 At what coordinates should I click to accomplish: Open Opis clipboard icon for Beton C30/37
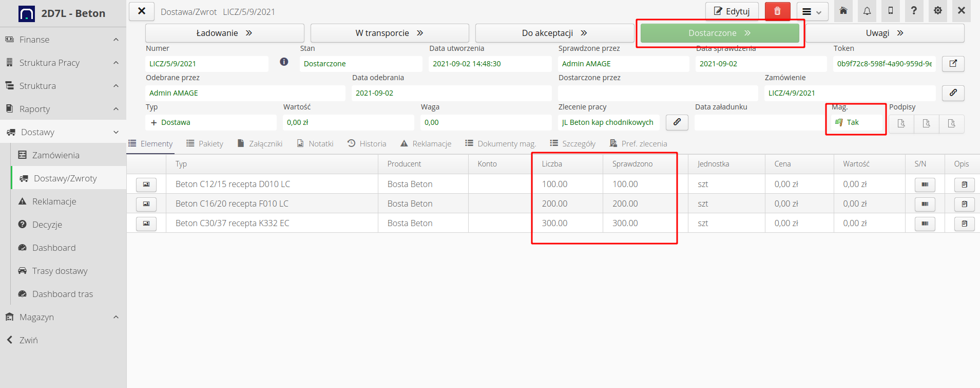(964, 224)
